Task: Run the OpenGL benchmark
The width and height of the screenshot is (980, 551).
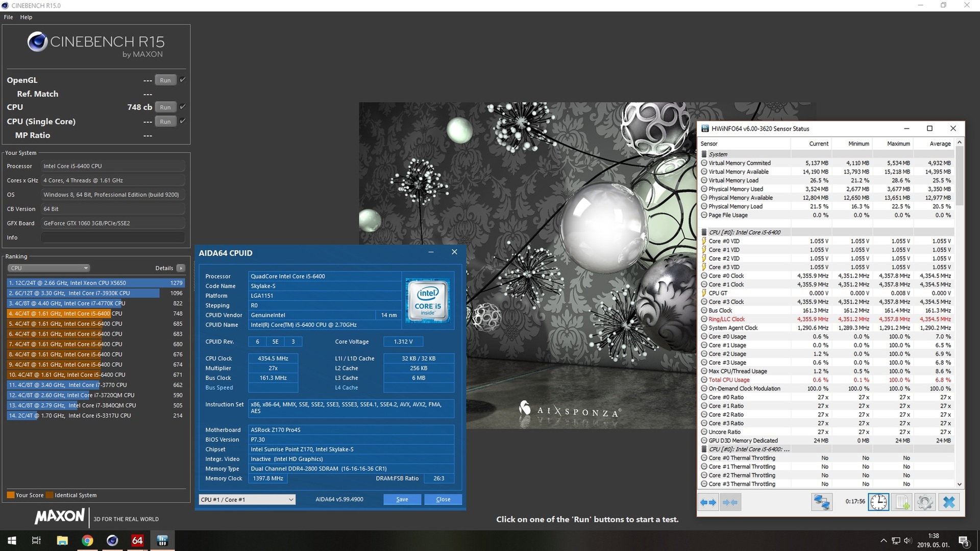Action: [x=165, y=80]
